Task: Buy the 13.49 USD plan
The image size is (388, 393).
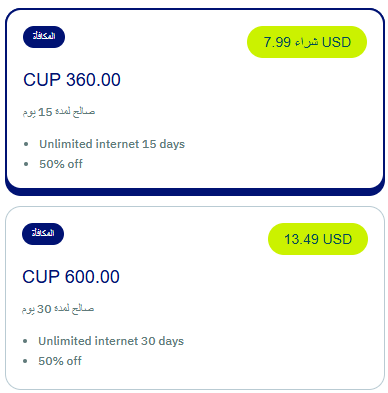Action: pyautogui.click(x=318, y=239)
